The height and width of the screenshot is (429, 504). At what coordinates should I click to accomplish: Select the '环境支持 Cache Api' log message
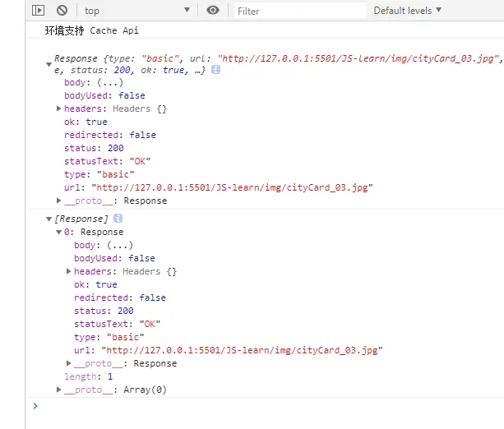click(92, 30)
